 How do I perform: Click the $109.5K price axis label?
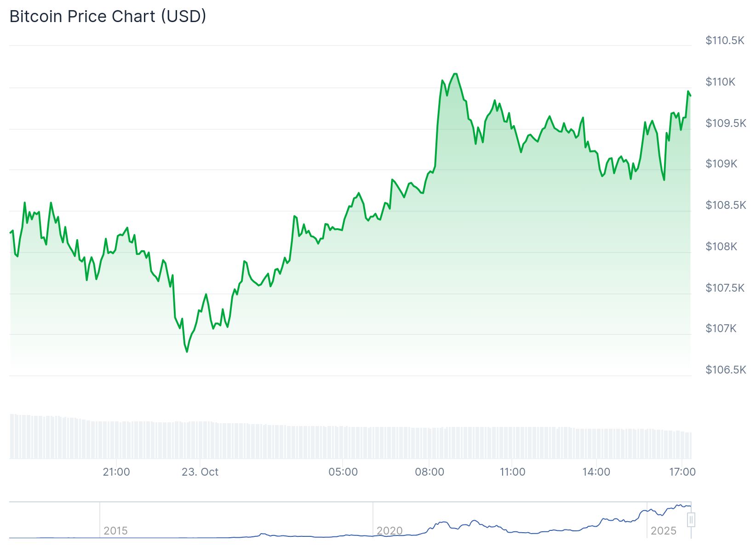[726, 123]
